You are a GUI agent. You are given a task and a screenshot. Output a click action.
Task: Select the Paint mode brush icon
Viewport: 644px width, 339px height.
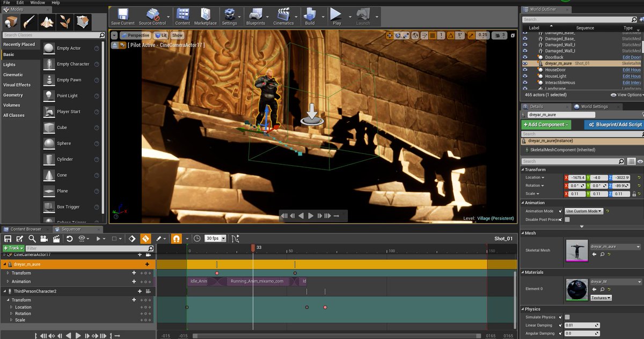[x=29, y=22]
